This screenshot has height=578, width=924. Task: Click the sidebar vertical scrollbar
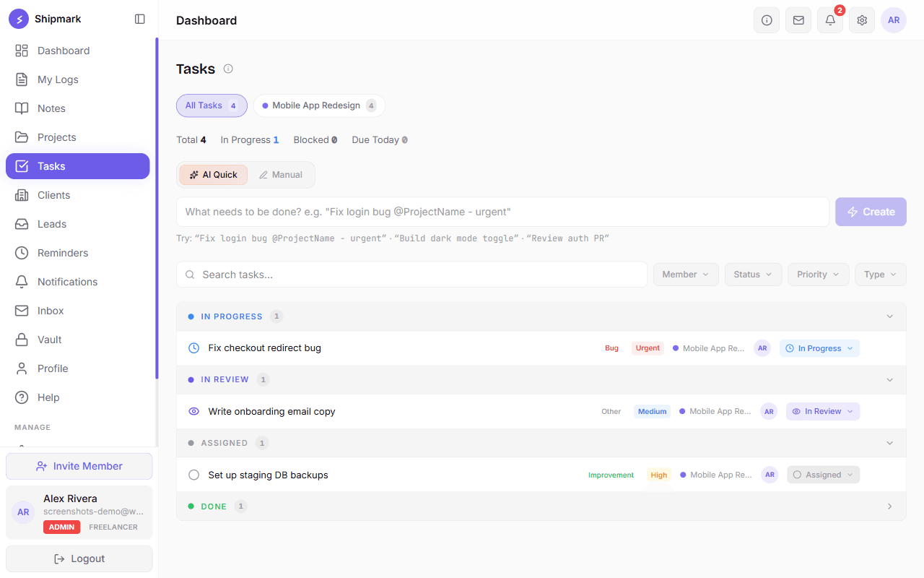[157, 208]
